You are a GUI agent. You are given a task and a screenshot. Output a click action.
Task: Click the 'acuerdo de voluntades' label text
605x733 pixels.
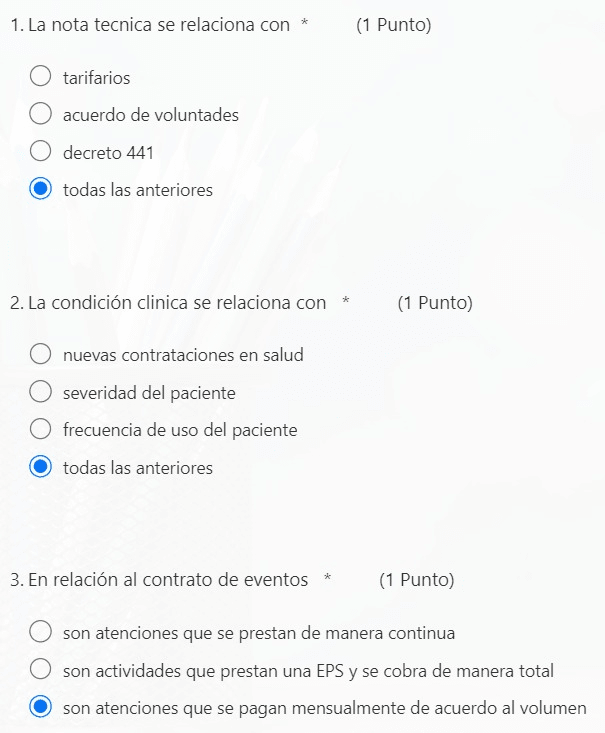(x=150, y=114)
